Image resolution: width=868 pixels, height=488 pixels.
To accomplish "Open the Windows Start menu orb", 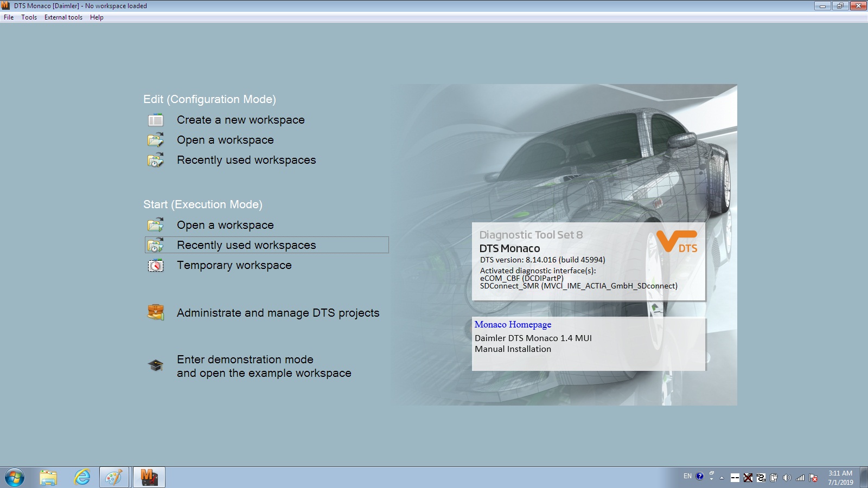I will click(15, 478).
